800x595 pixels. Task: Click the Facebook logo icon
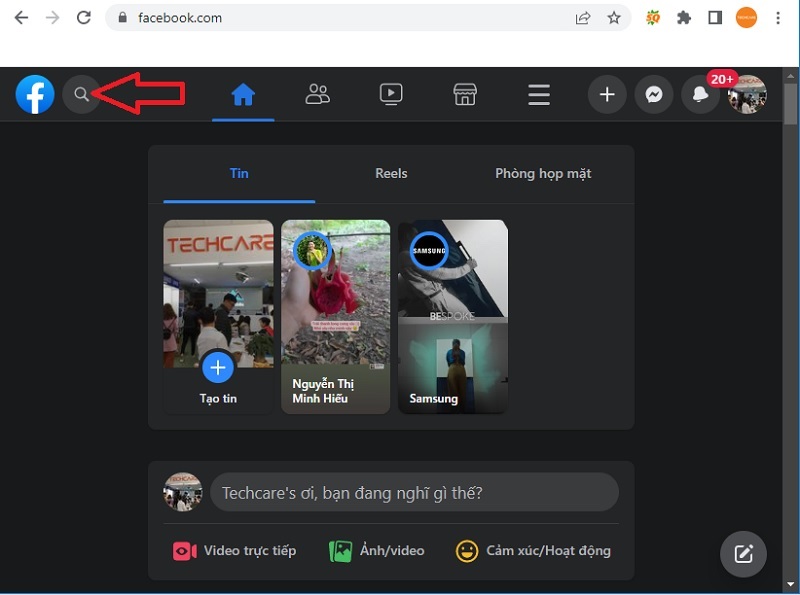click(x=35, y=95)
